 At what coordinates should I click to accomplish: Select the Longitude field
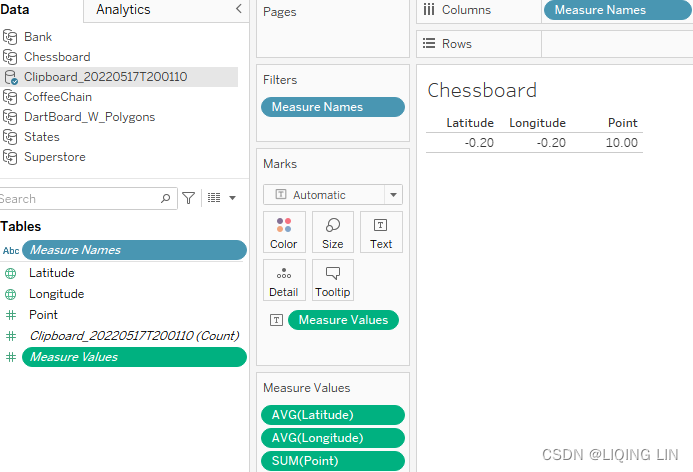(57, 294)
